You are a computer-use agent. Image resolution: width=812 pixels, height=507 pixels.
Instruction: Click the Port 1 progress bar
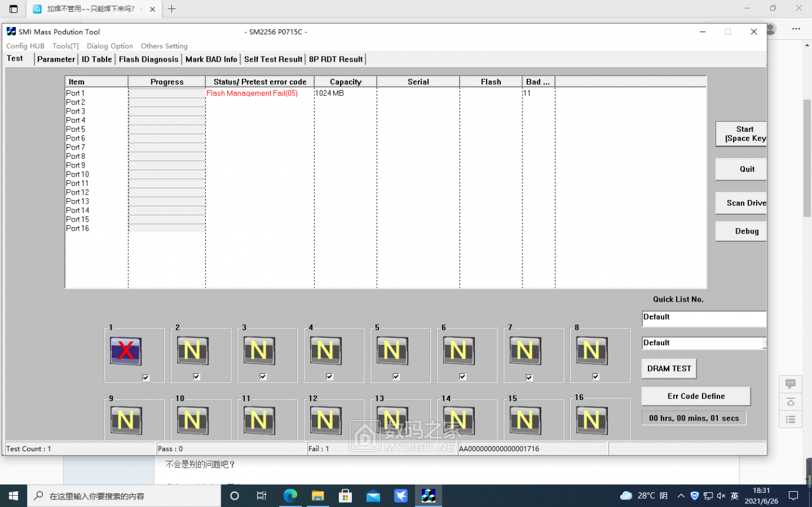coord(167,93)
